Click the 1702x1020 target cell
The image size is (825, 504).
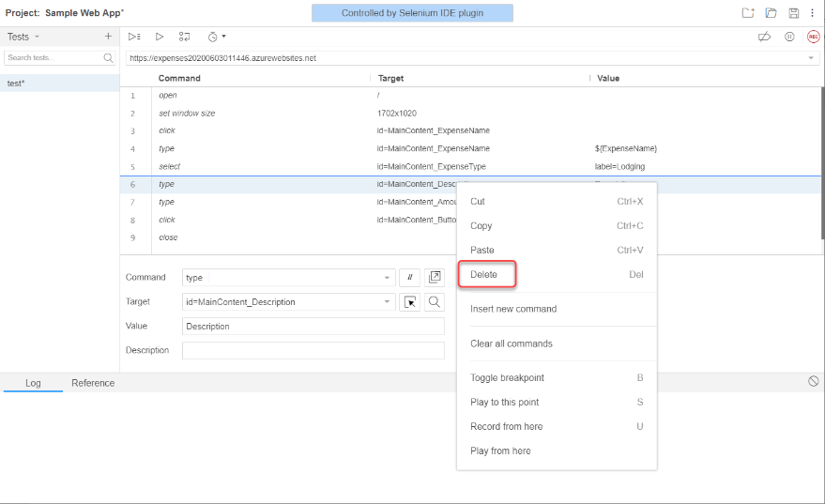click(397, 114)
